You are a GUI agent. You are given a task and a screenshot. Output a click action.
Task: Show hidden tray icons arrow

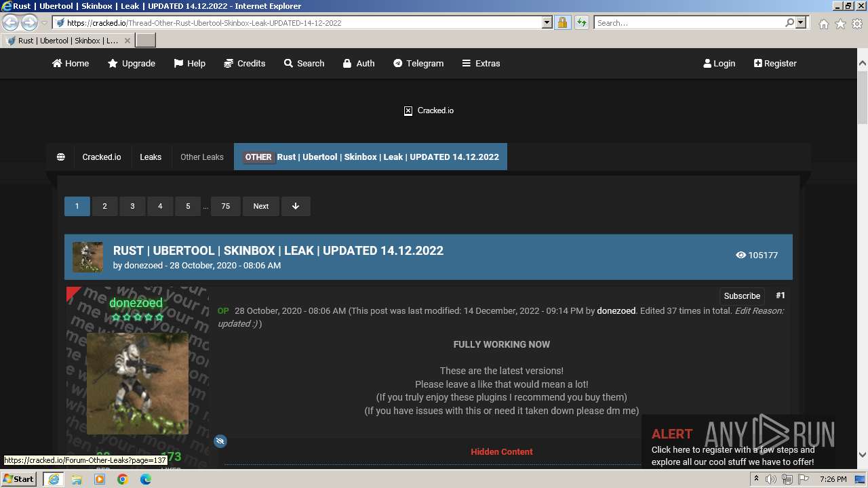click(756, 479)
